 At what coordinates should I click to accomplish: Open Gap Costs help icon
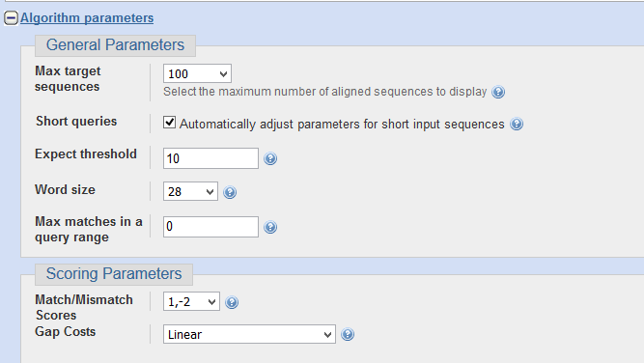pos(348,334)
